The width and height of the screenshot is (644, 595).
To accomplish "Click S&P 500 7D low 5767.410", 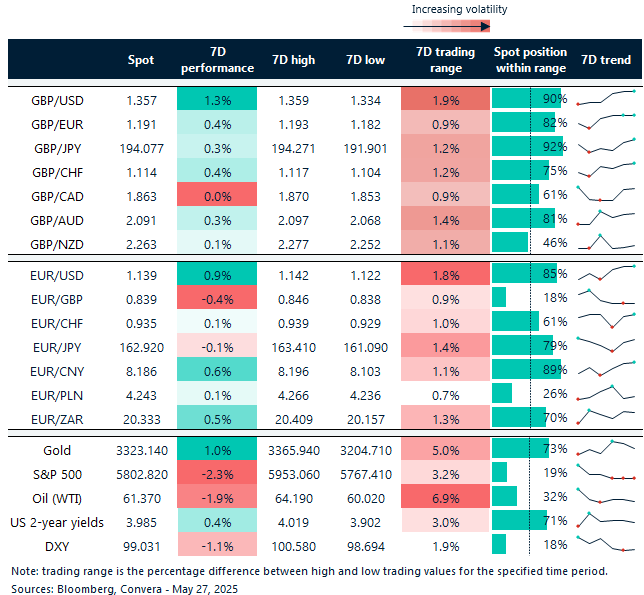I will point(366,475).
